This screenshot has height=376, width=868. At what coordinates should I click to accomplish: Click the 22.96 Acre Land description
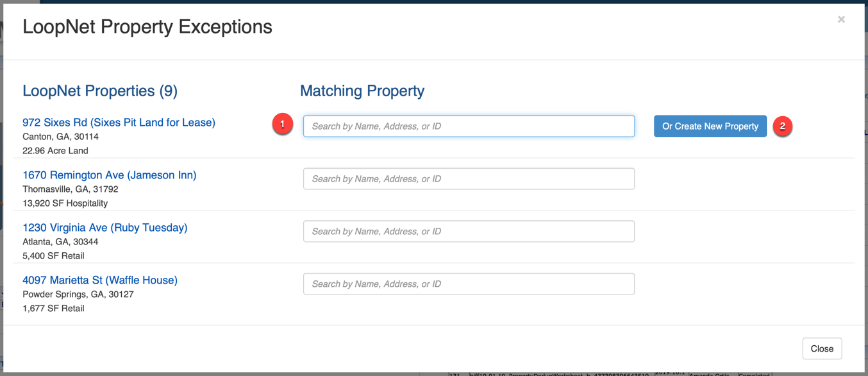[55, 151]
